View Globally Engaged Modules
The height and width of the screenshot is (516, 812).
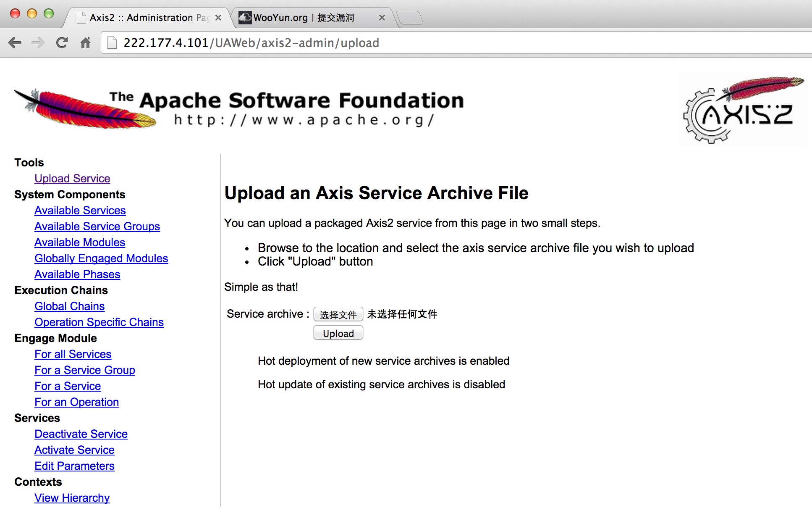point(101,258)
